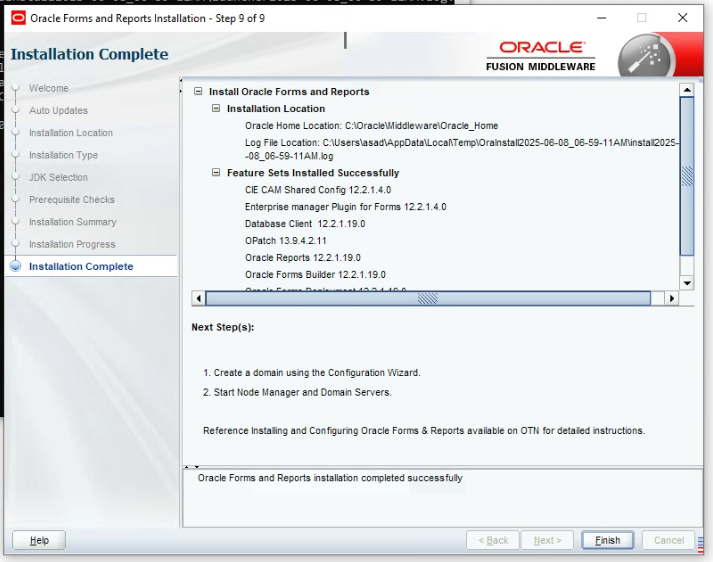The height and width of the screenshot is (562, 713).
Task: Select the Installation Location step in sidebar
Action: (70, 133)
